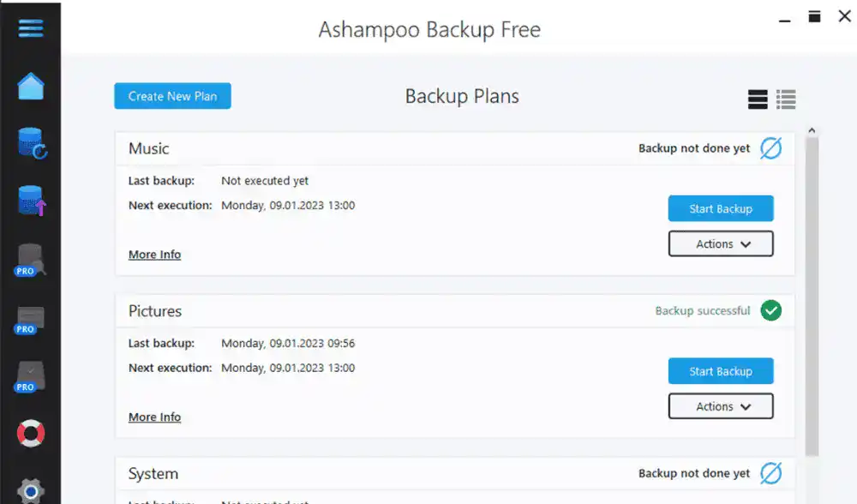Screen dimensions: 857x504
Task: Open More Info link under Music
Action: click(x=154, y=255)
